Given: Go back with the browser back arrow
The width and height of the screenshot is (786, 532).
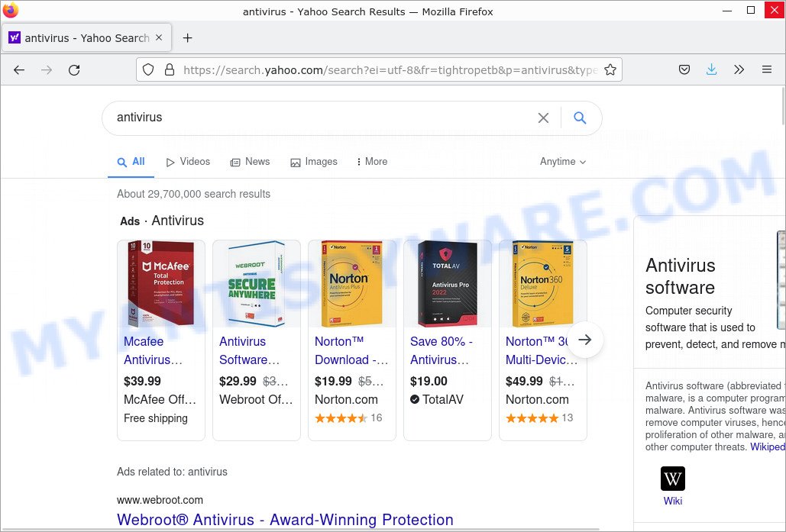Looking at the screenshot, I should click(x=19, y=70).
